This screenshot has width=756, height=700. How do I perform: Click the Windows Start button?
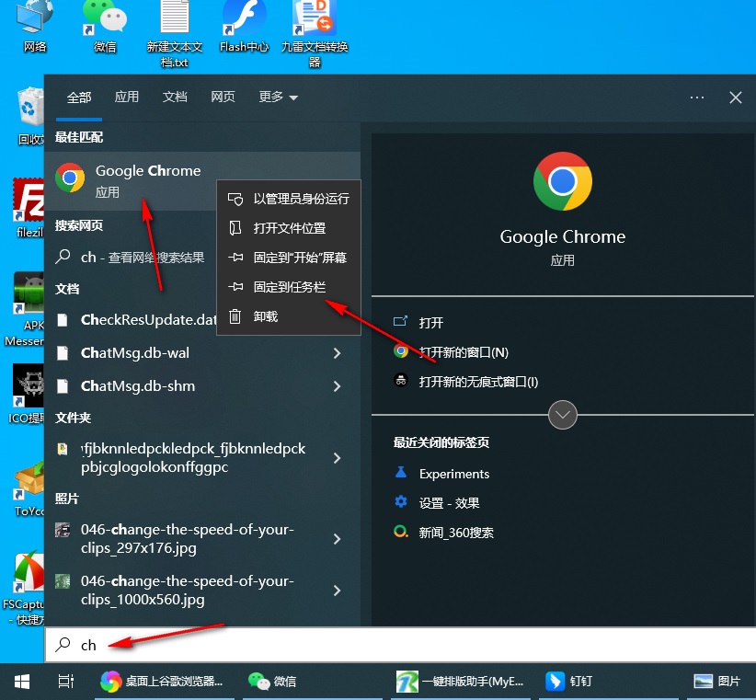(x=22, y=682)
